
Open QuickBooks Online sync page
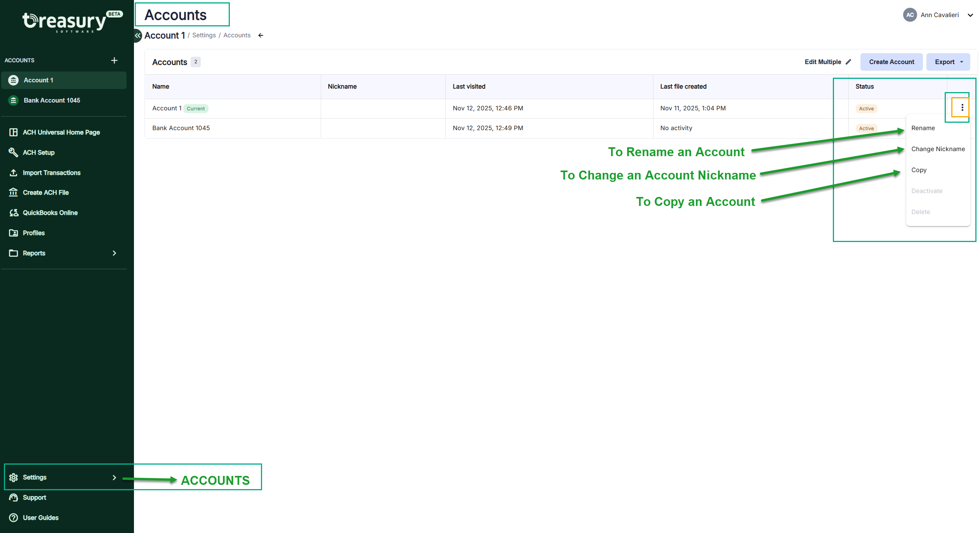pos(50,213)
